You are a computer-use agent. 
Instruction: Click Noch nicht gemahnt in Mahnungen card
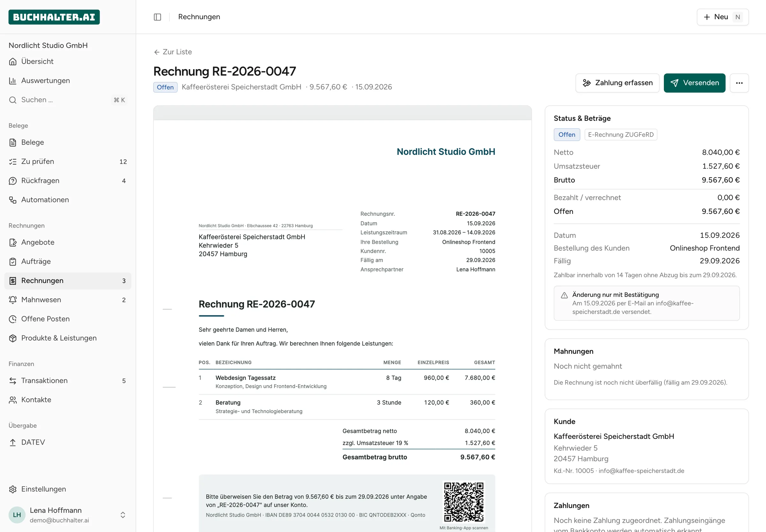pyautogui.click(x=588, y=366)
